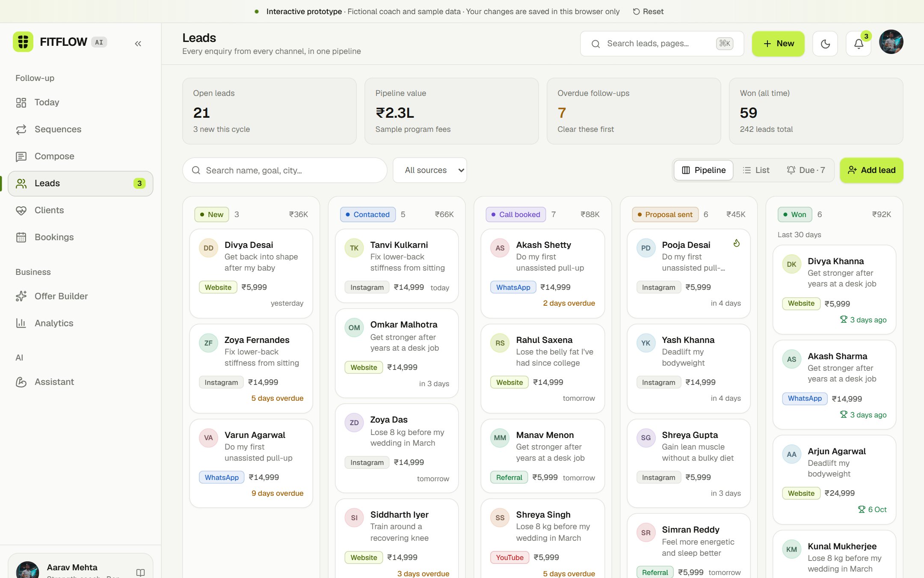Click the Pipeline value stat card
Screen dimensions: 924x578
[451, 111]
